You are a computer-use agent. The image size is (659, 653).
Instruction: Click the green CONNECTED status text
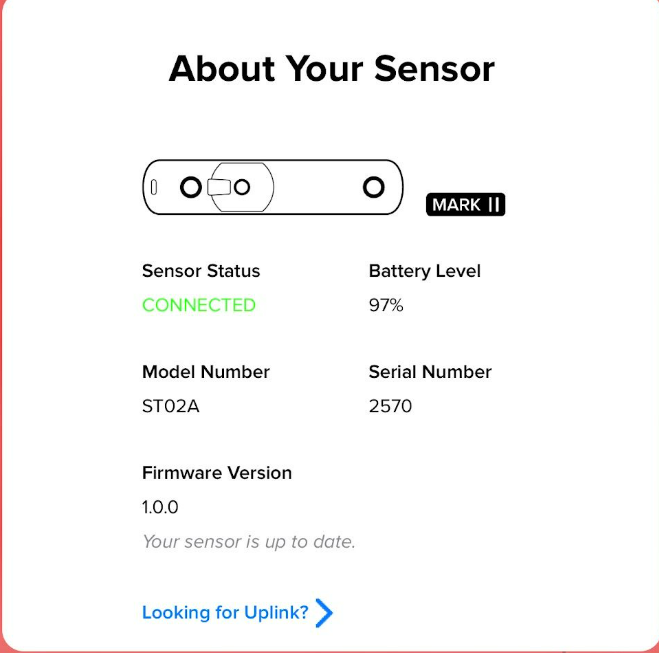(x=199, y=305)
